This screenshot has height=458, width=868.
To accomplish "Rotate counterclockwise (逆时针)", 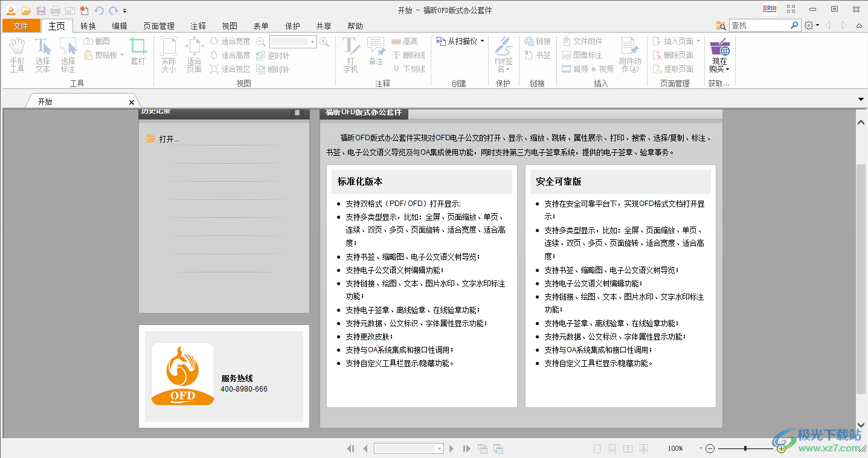I will pyautogui.click(x=272, y=56).
